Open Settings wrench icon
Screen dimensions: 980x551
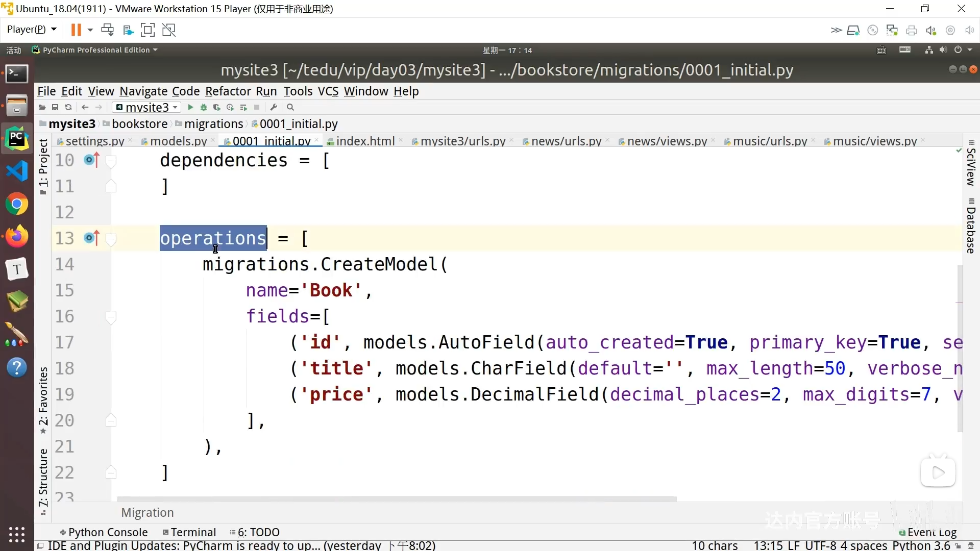(x=274, y=107)
